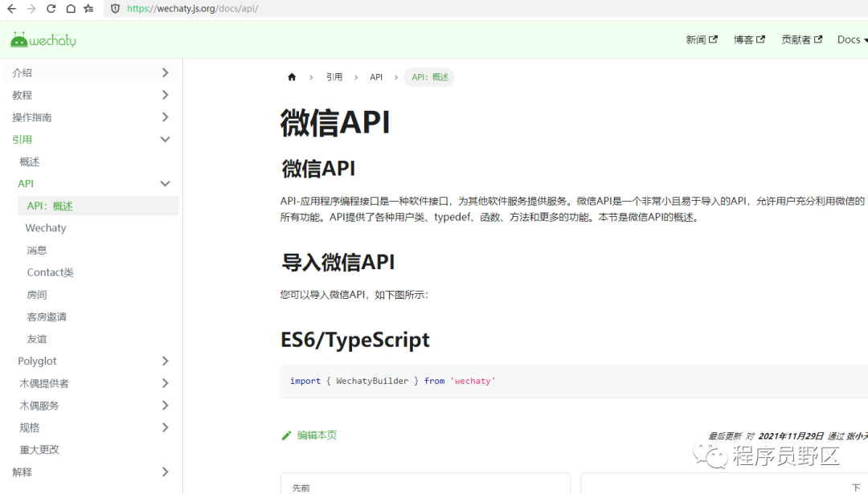The image size is (868, 494).
Task: Open the Docs dropdown menu
Action: [852, 40]
